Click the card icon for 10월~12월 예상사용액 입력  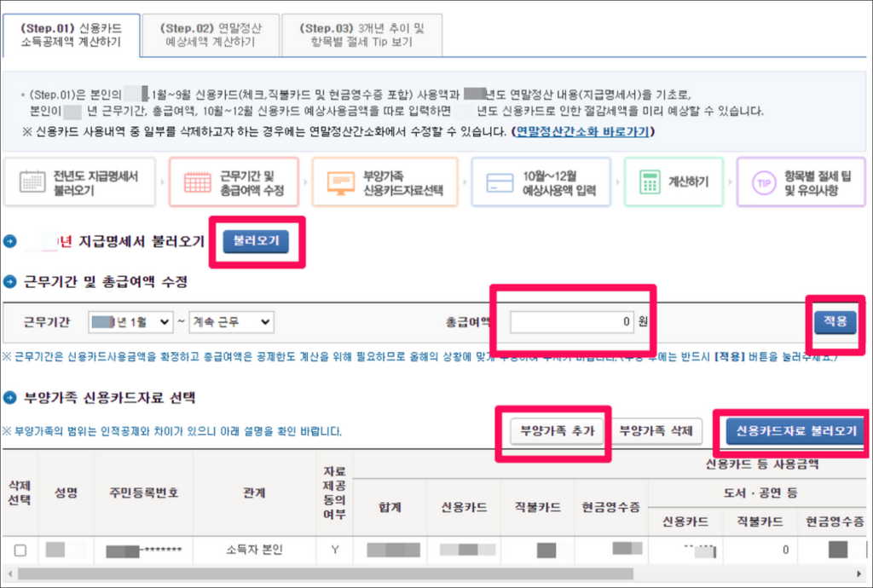point(500,182)
